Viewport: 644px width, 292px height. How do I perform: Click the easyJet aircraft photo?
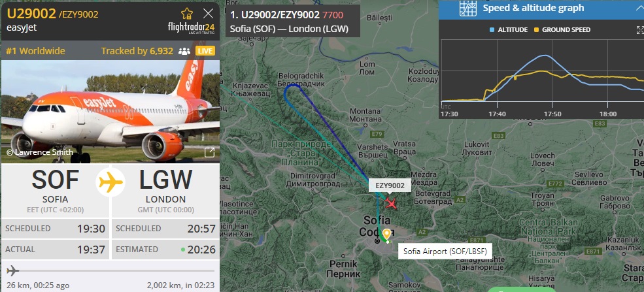(x=110, y=112)
